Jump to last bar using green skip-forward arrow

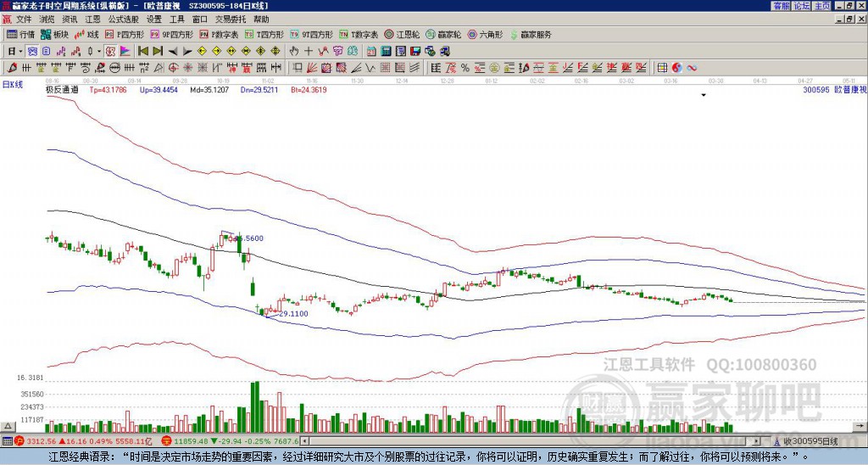point(158,52)
